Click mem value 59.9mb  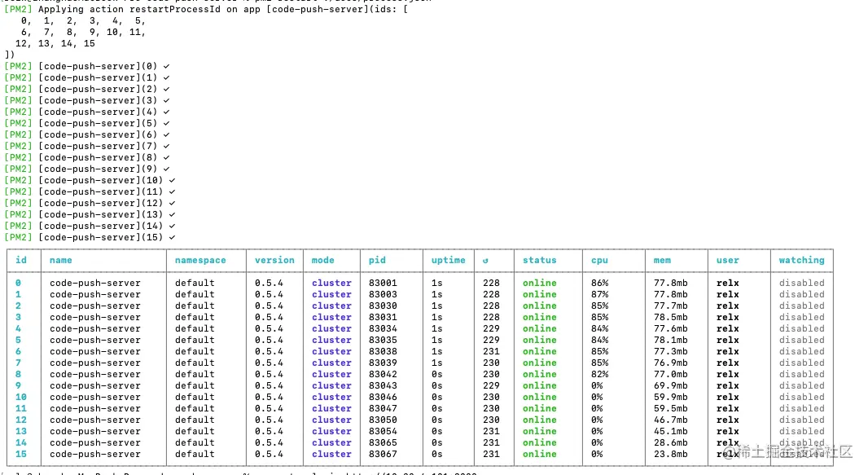click(x=670, y=397)
